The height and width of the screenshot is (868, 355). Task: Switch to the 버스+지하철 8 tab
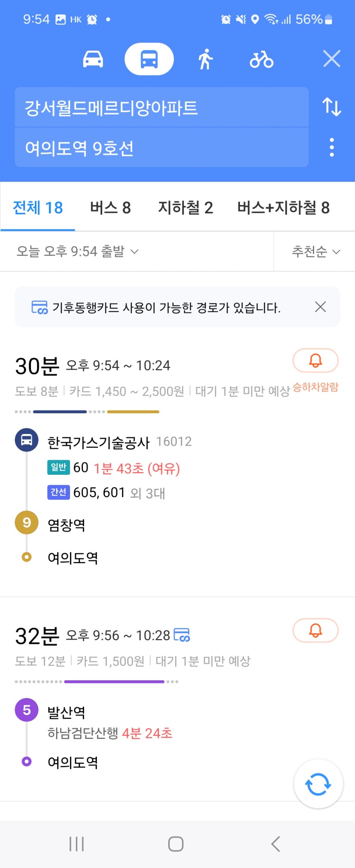(283, 208)
